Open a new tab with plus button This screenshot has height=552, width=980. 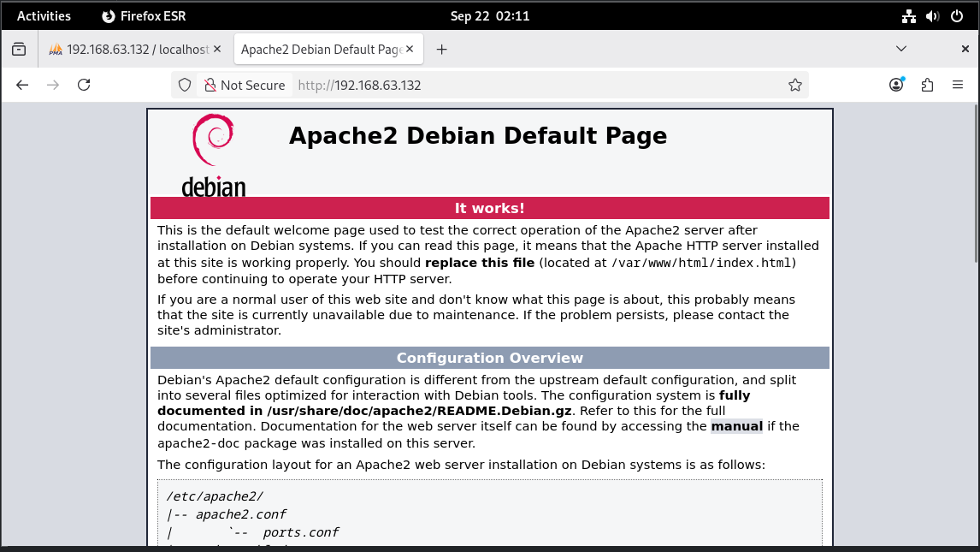(x=442, y=50)
